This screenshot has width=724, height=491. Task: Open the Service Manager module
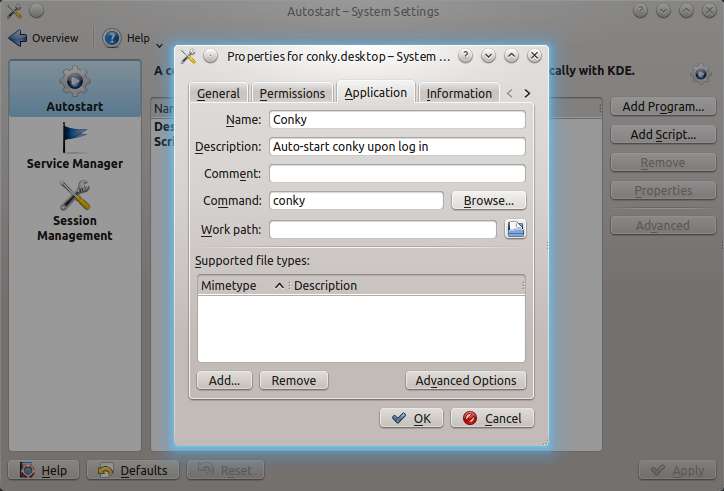(x=75, y=146)
